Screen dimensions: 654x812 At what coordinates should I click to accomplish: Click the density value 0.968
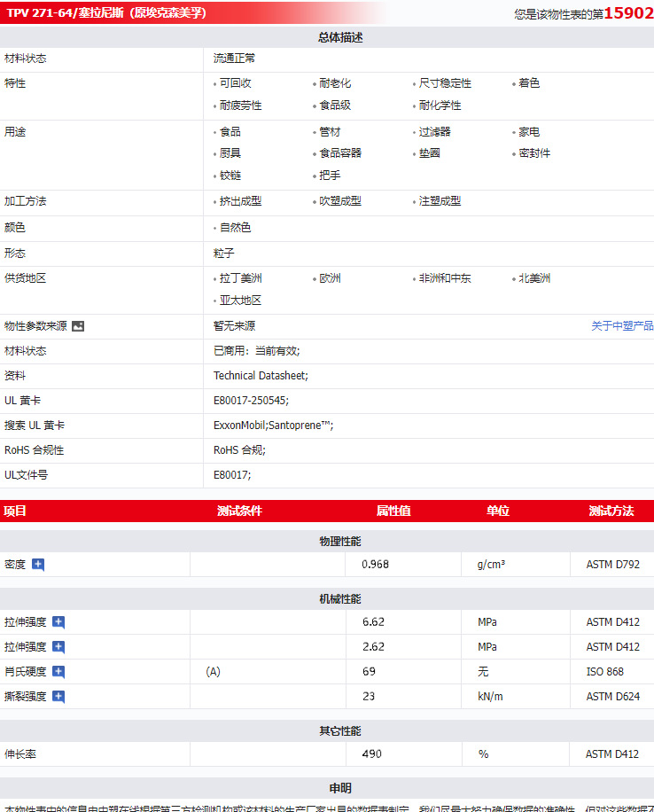tap(375, 565)
